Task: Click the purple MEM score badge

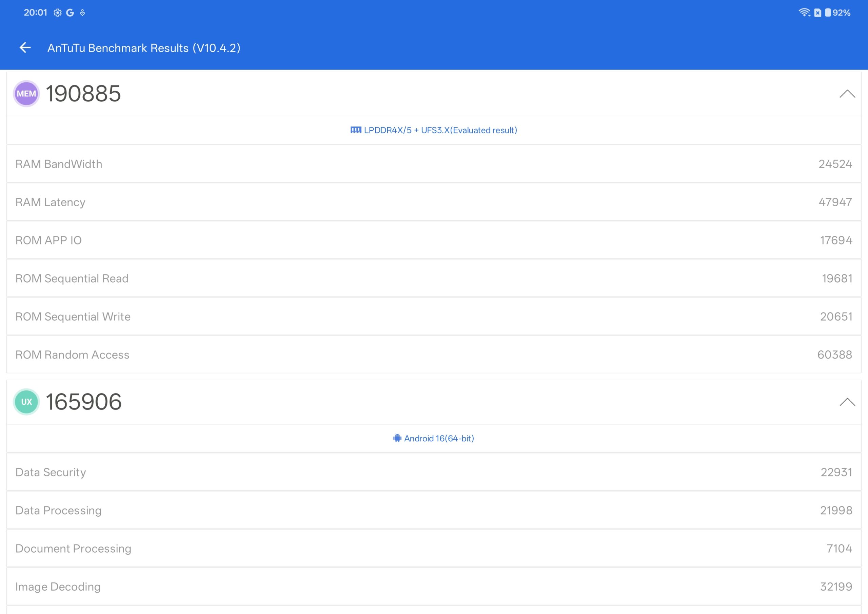Action: click(x=26, y=94)
